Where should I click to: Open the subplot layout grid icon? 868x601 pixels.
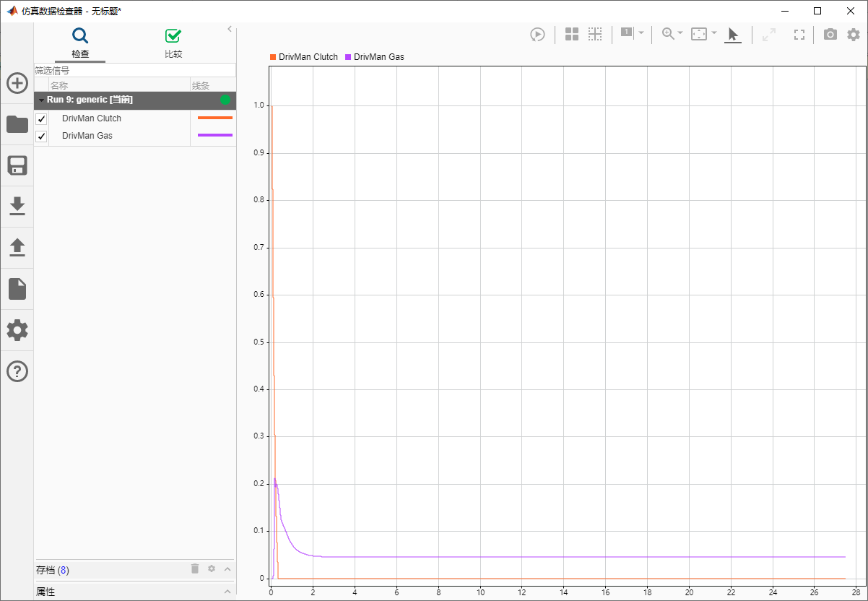572,34
